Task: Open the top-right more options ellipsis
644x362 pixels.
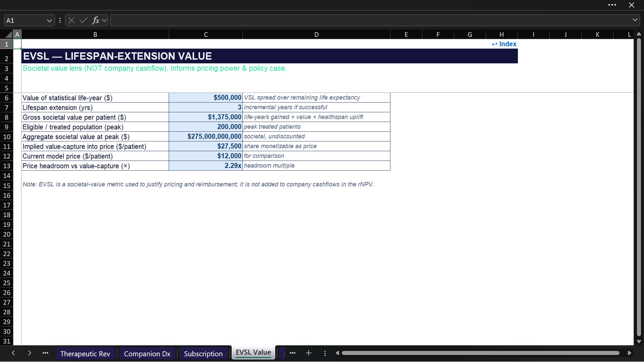Action: click(612, 5)
